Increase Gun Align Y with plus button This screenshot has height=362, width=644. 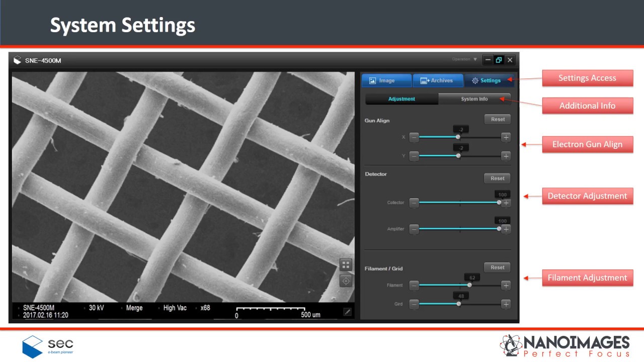[506, 156]
